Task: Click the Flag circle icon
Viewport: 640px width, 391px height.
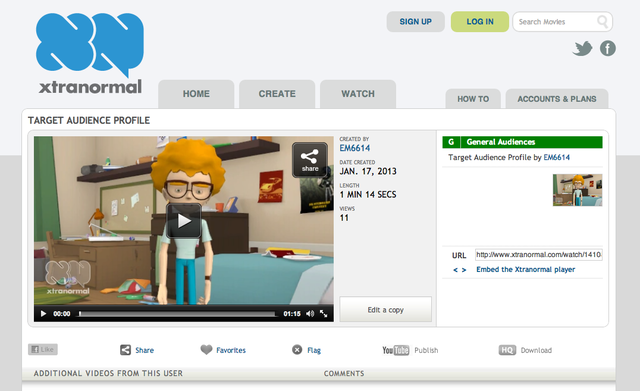Action: pyautogui.click(x=297, y=350)
